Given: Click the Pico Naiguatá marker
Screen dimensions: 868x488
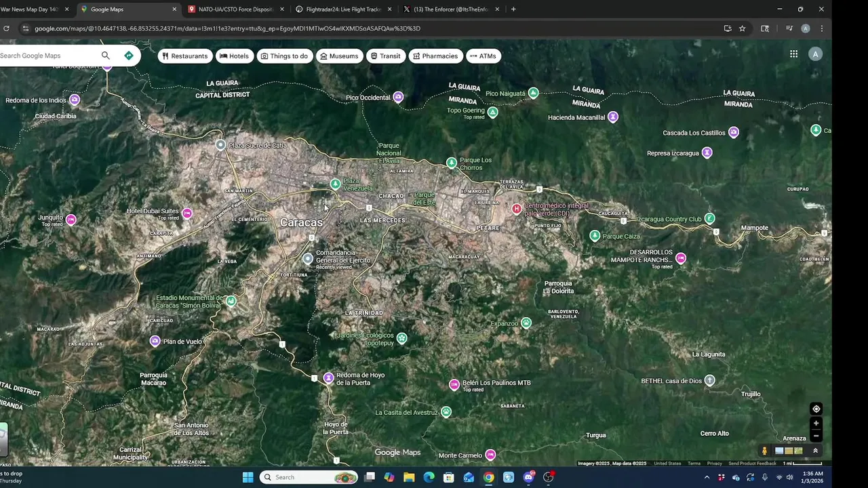Looking at the screenshot, I should [x=534, y=93].
